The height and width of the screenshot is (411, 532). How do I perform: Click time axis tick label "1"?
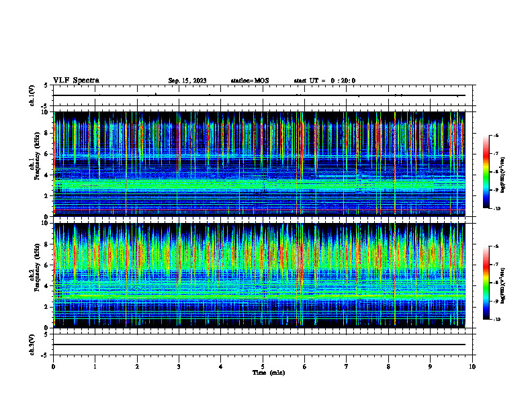click(95, 367)
